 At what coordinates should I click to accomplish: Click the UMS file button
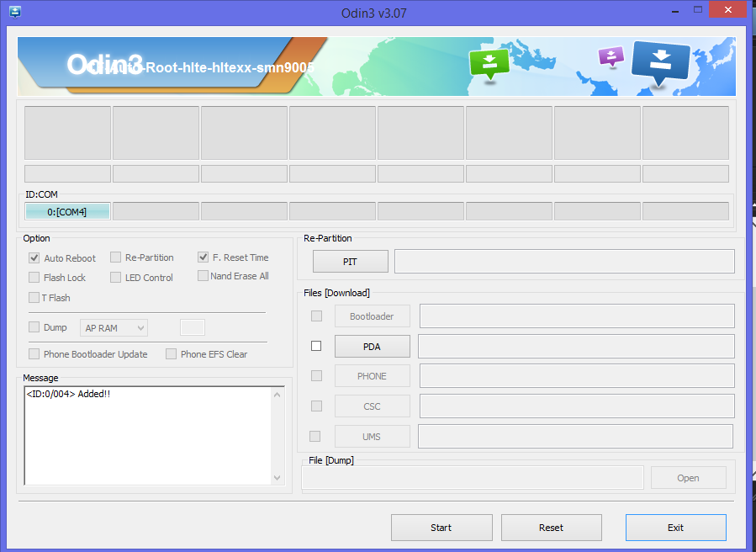(x=373, y=436)
